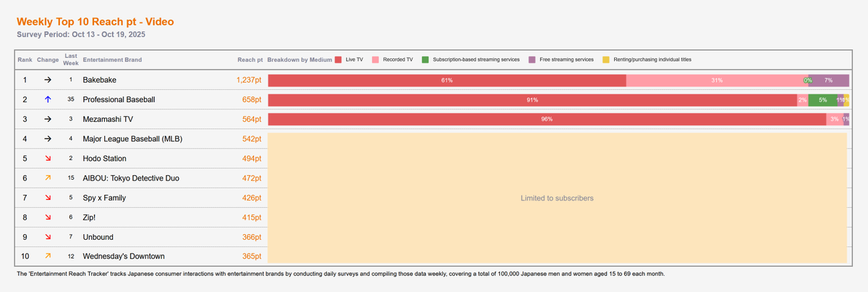Click the blue up arrow for Professional Baseball

48,99
